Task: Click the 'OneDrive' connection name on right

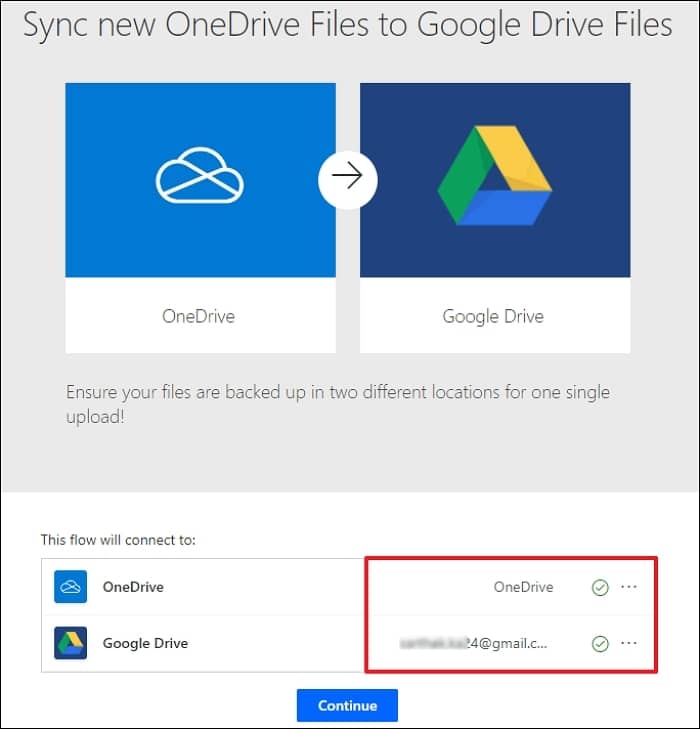Action: pyautogui.click(x=523, y=587)
